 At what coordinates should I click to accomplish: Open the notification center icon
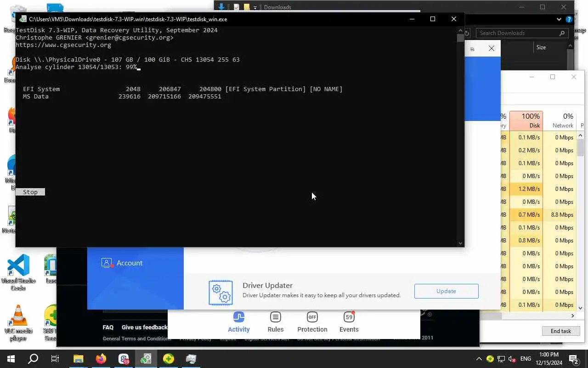[573, 359]
